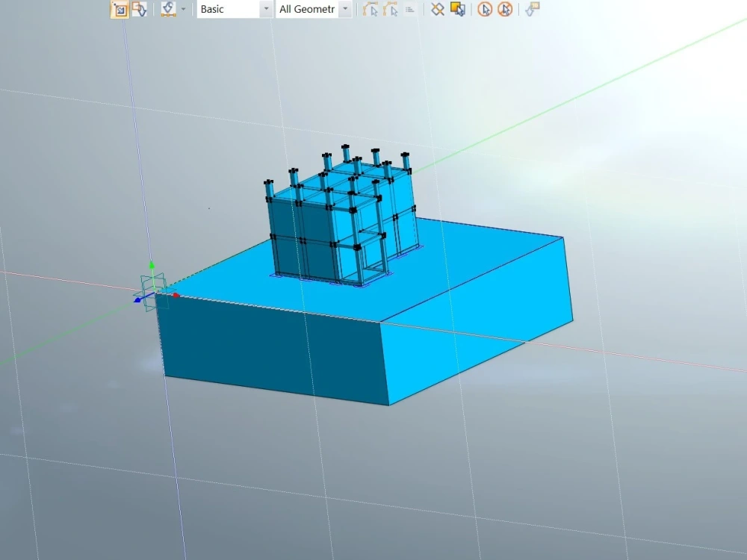Click the green arrow of the coordinate triad
The image size is (747, 560).
tap(152, 267)
